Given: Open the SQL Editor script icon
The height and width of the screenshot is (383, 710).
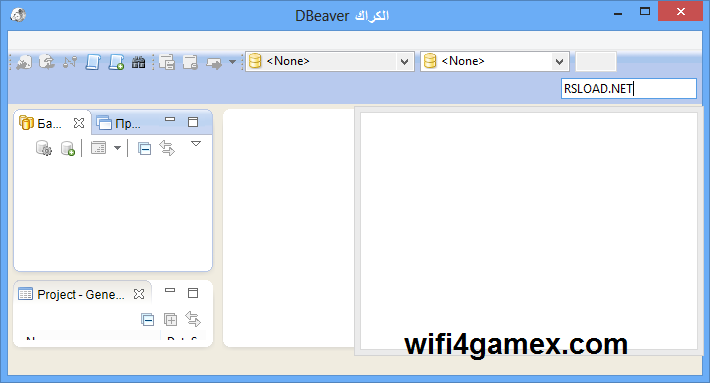Looking at the screenshot, I should (93, 62).
